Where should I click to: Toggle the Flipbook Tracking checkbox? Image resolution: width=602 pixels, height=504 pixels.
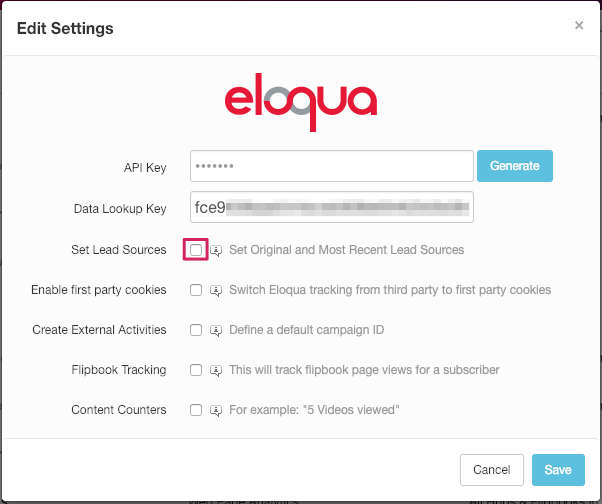(196, 370)
